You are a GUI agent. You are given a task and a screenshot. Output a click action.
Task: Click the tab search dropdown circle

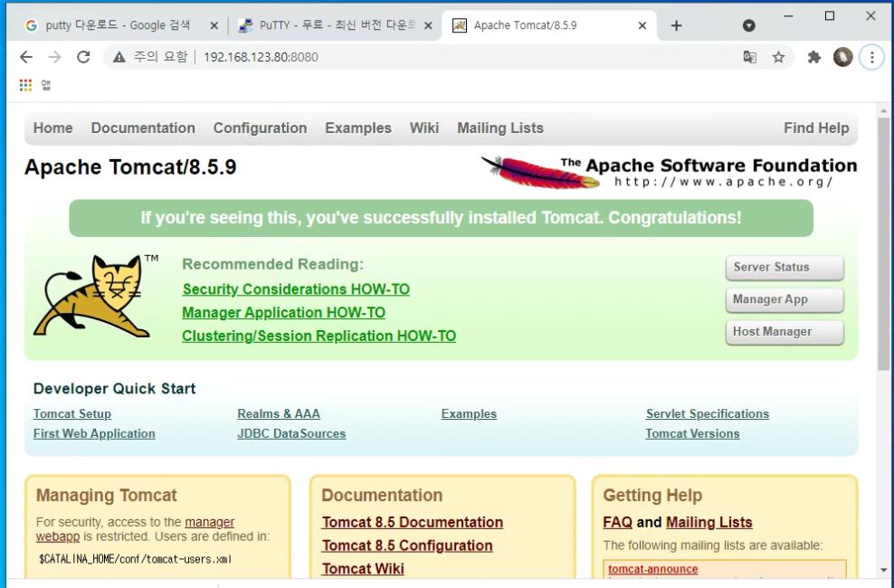(749, 25)
